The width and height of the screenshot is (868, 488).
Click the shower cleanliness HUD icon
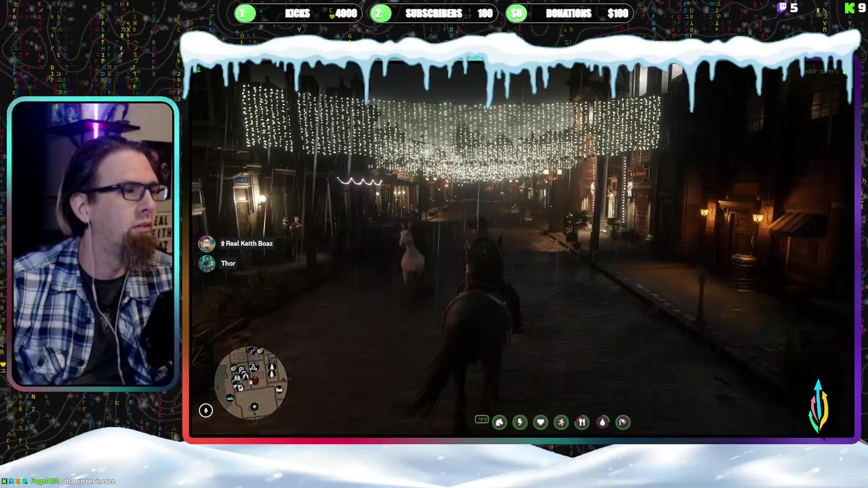tap(623, 422)
